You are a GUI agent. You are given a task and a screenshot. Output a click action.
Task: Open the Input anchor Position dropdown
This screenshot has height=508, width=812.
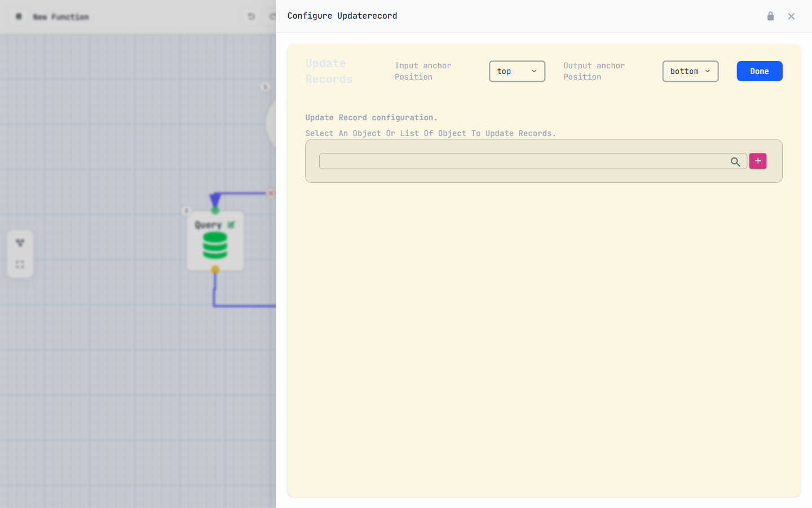tap(517, 71)
